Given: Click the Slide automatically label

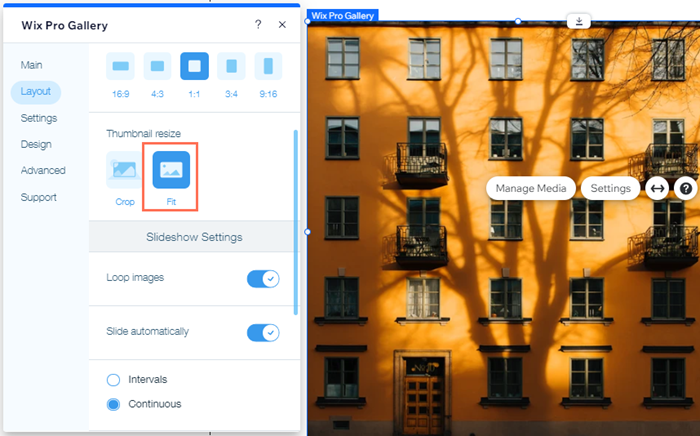Looking at the screenshot, I should (x=147, y=332).
